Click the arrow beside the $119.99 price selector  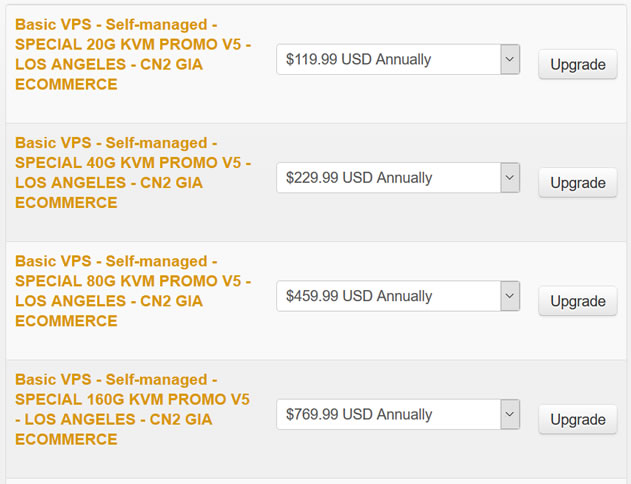(x=510, y=59)
